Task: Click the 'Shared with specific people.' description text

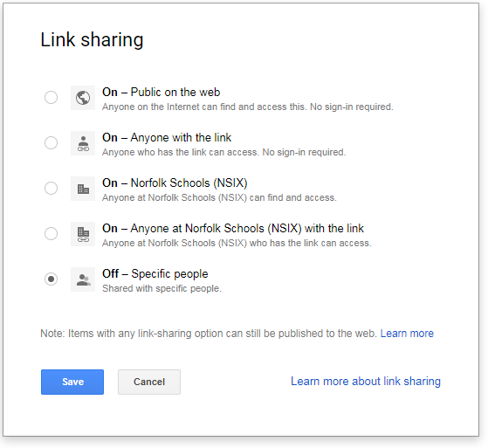Action: 162,288
